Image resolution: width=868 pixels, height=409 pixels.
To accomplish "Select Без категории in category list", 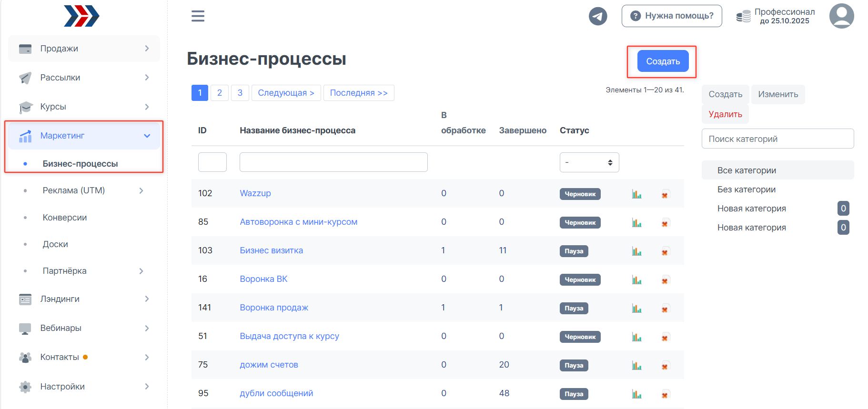I will (x=747, y=190).
